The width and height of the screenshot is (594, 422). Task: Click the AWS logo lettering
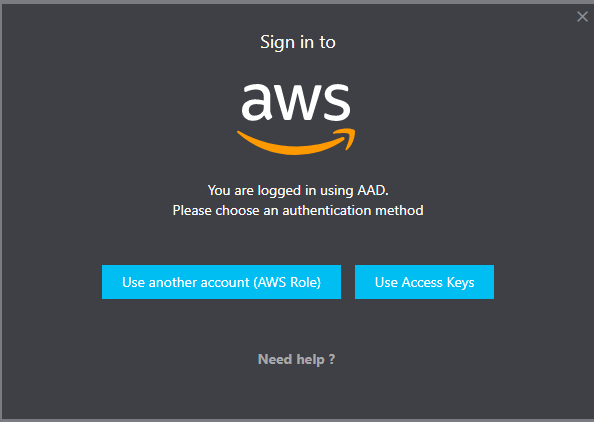pyautogui.click(x=296, y=102)
